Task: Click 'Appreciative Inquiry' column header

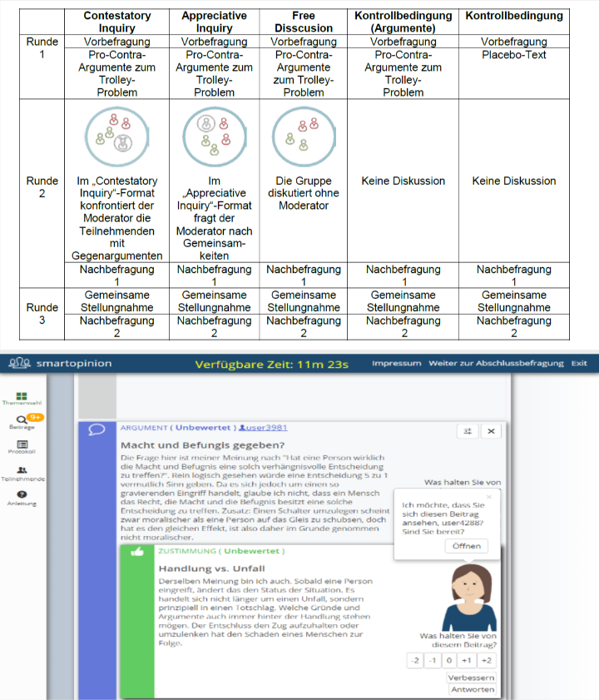Action: (215, 22)
